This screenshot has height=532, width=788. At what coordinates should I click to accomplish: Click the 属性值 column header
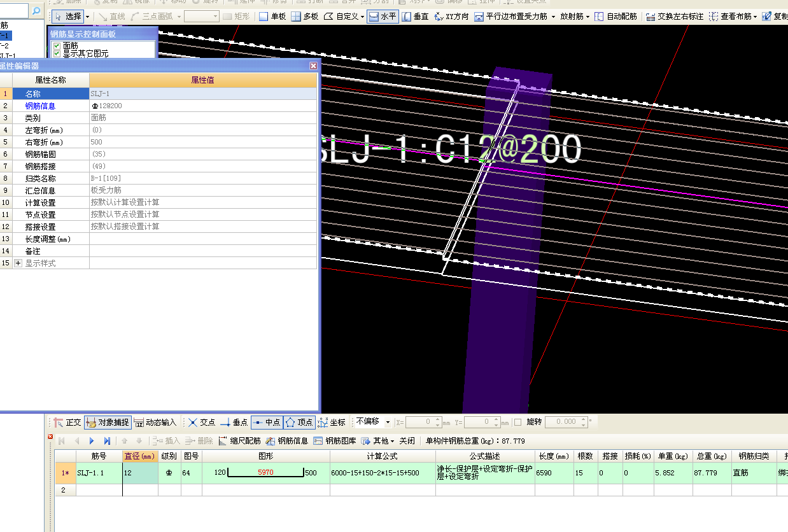coord(203,80)
